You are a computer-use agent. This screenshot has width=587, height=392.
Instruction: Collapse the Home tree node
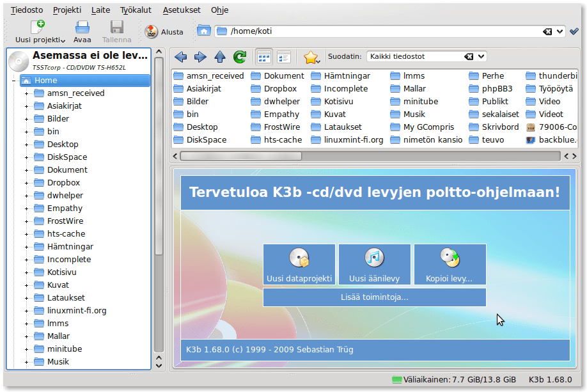(14, 81)
